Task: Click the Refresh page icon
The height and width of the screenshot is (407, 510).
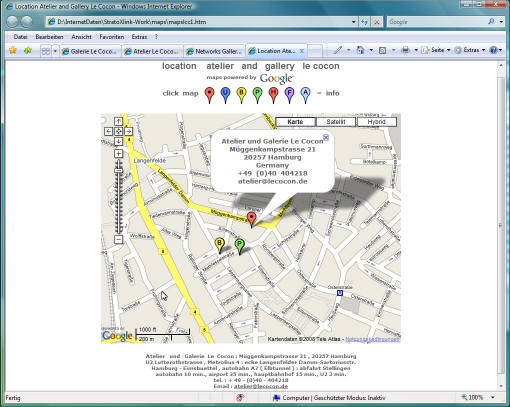Action: click(364, 22)
